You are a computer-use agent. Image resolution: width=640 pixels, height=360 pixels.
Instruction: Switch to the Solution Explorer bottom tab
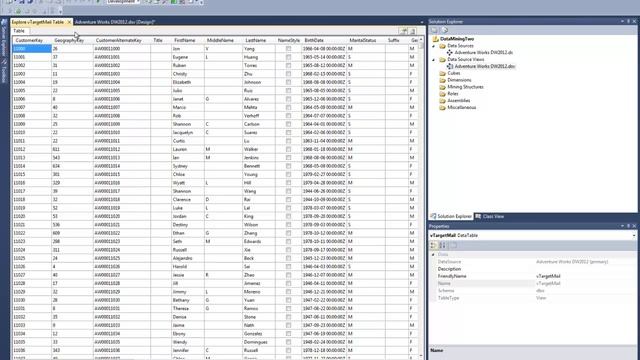pos(451,216)
